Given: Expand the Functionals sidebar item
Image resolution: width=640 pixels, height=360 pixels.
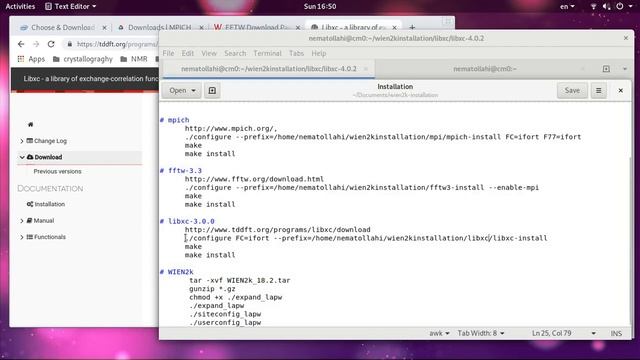Looking at the screenshot, I should coord(22,237).
